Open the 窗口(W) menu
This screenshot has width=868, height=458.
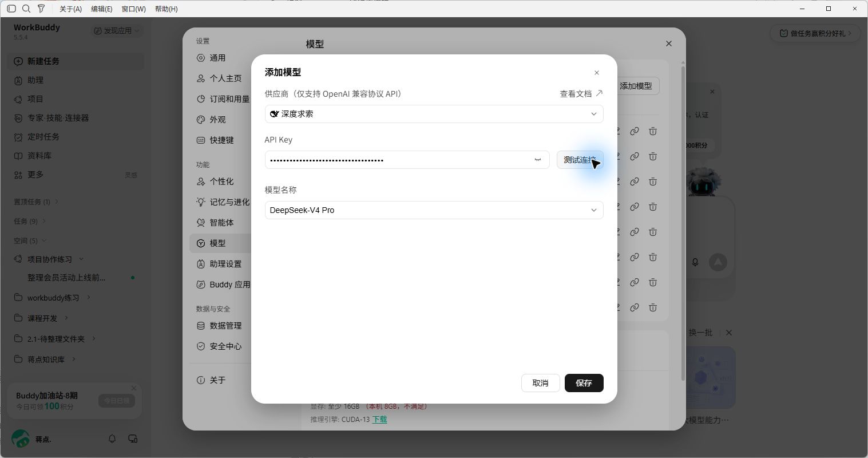(134, 9)
